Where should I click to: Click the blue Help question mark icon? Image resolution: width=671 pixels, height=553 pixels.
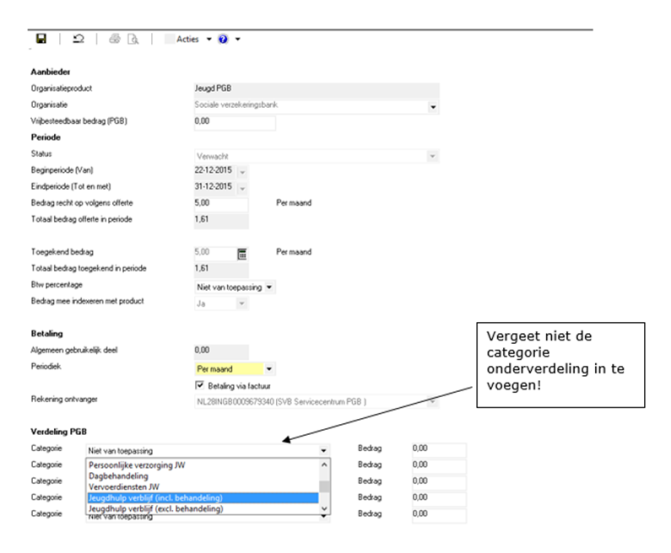223,39
